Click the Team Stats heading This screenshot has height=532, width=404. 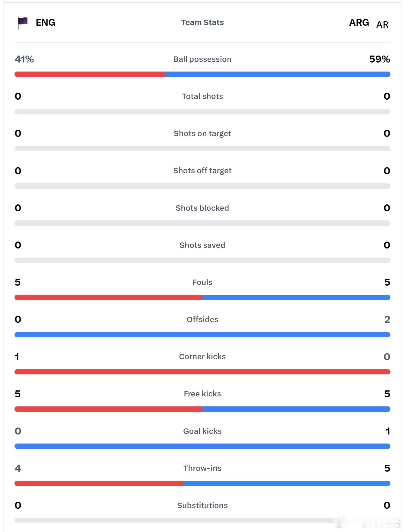point(202,22)
